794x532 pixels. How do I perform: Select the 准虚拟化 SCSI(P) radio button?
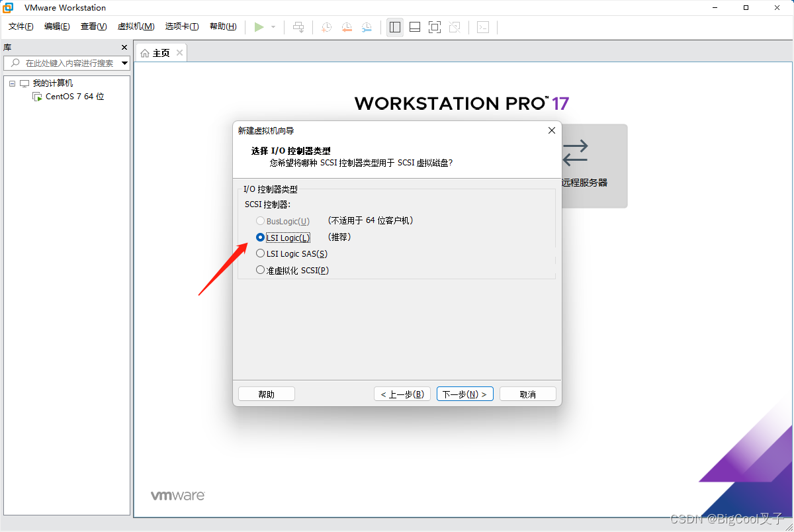click(x=260, y=270)
